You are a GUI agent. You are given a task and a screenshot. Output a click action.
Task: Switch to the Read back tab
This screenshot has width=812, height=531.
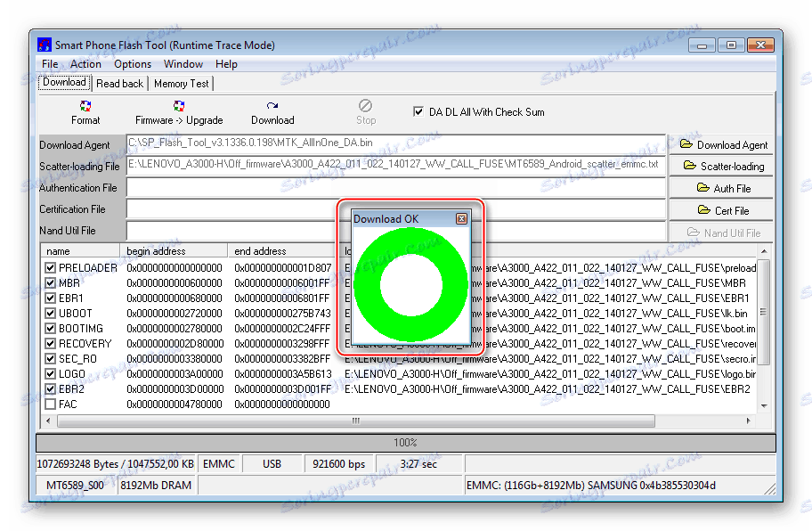point(119,84)
